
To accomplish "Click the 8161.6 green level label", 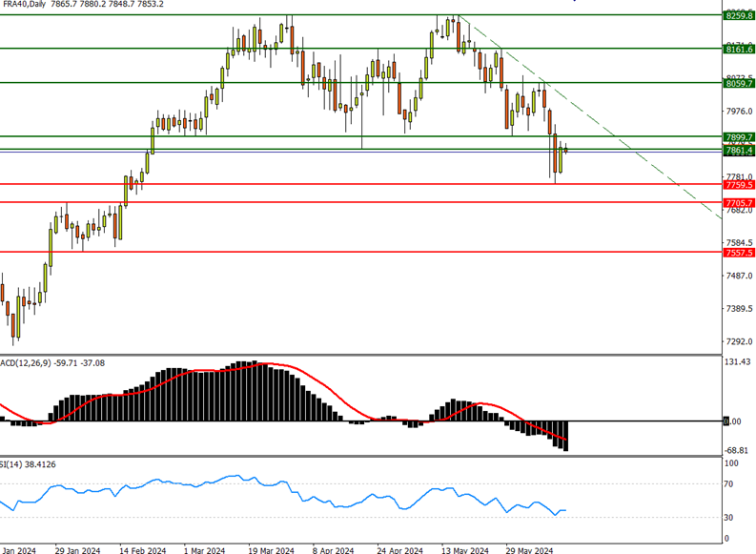I will pos(739,48).
